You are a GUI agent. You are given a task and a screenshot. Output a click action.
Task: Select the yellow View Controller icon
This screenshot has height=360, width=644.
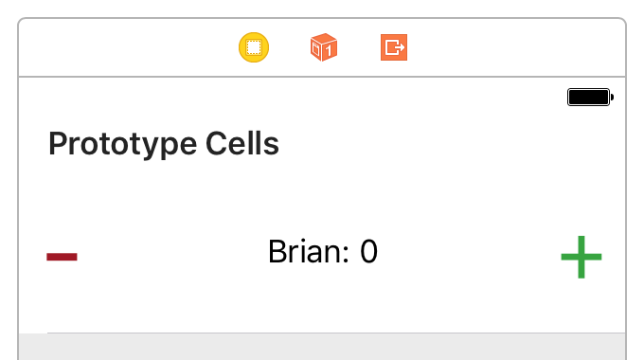point(254,47)
